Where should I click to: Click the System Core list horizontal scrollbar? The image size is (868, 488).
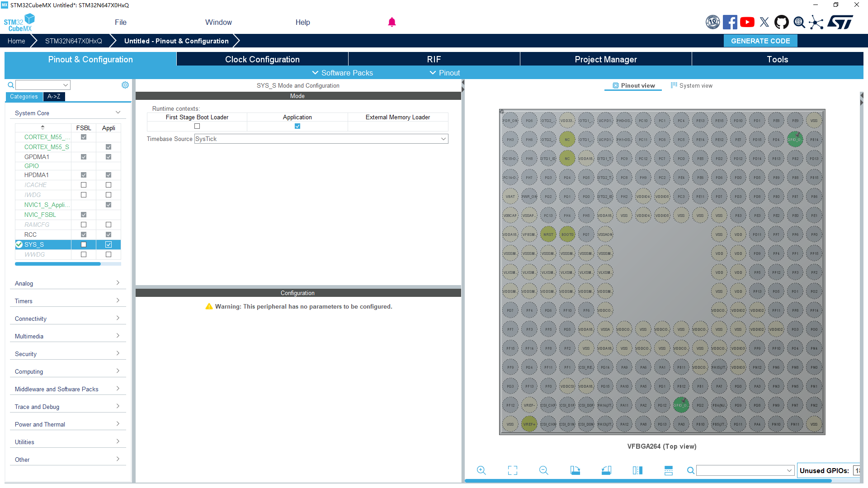tap(58, 264)
